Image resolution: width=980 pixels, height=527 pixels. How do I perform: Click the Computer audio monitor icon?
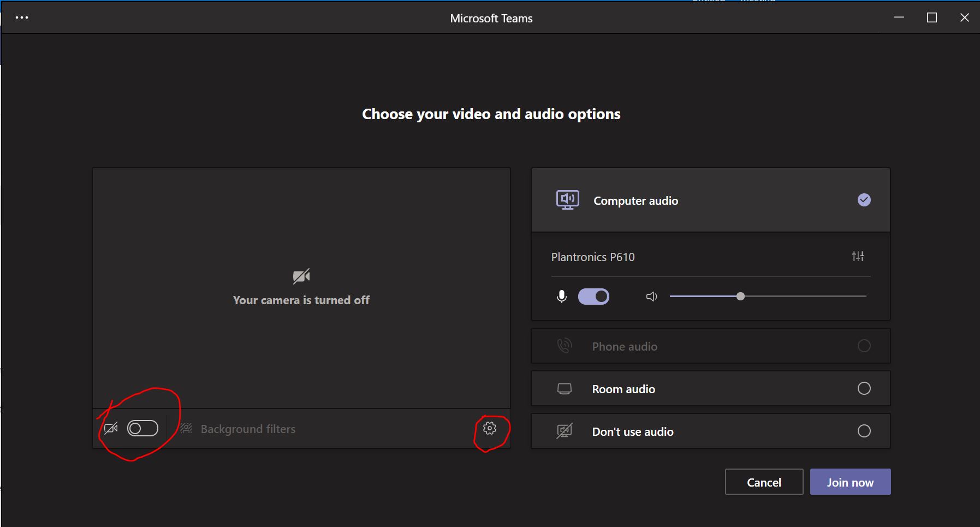coord(568,200)
